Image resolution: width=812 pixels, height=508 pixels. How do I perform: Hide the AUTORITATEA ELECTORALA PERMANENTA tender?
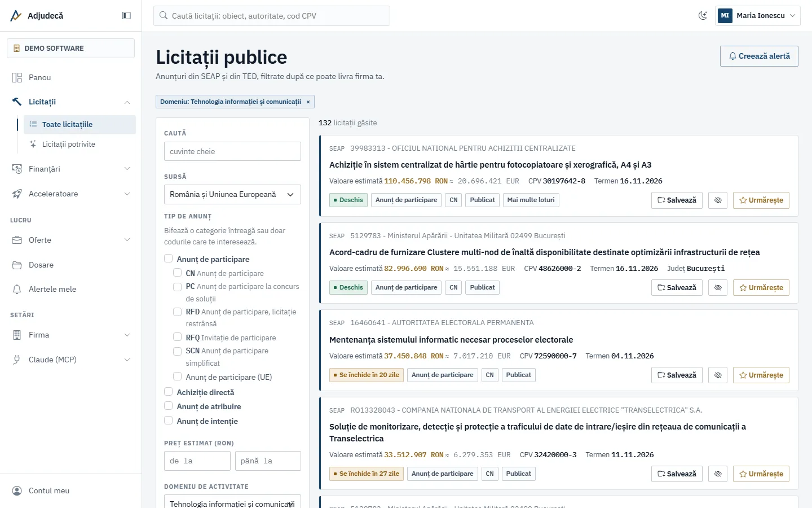[x=718, y=375]
